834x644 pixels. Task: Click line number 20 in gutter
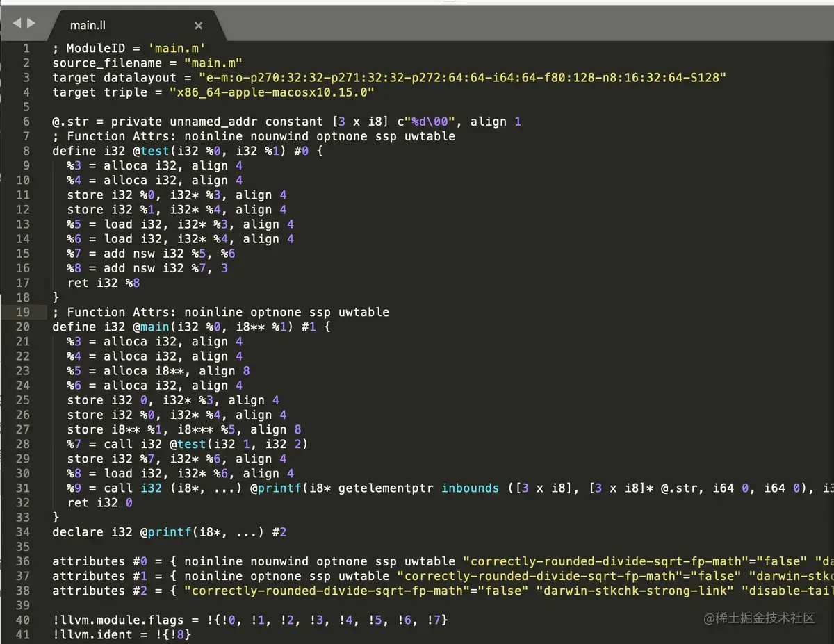[x=23, y=327]
